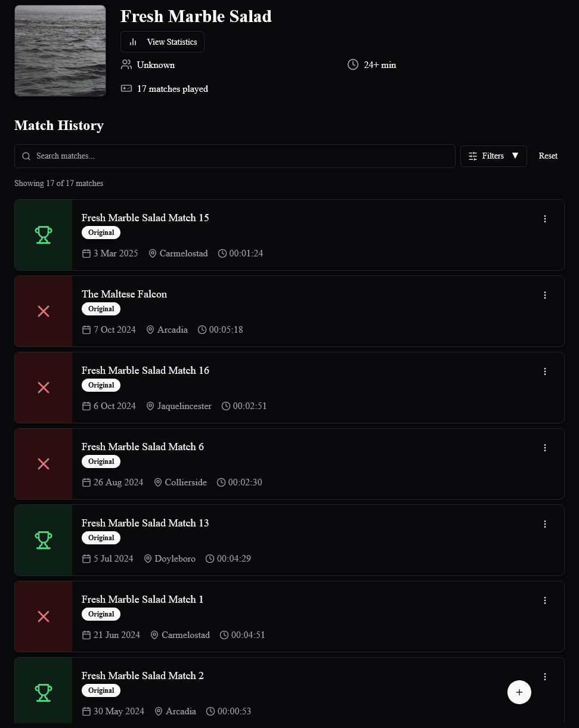Open the kebab menu for Match 15

click(x=544, y=219)
